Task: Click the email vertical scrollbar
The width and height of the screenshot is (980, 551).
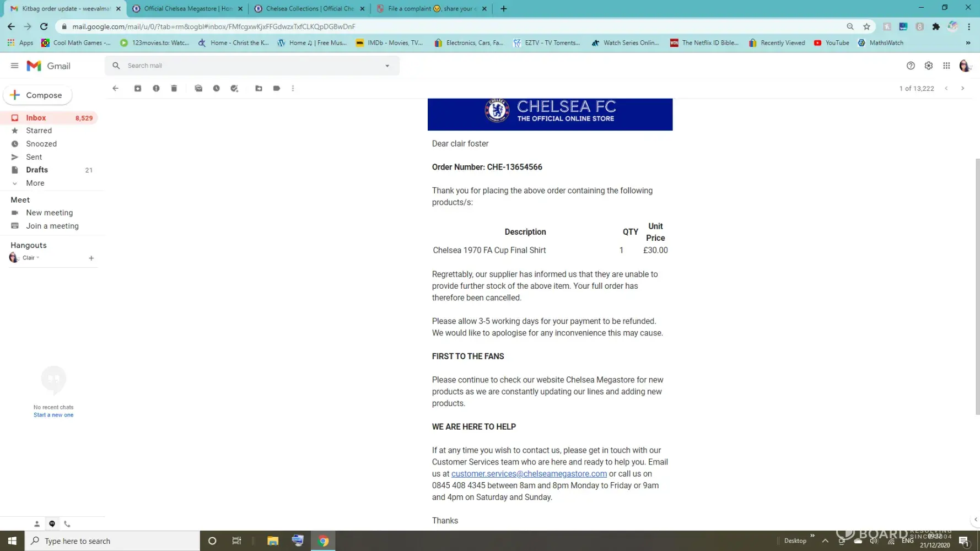Action: coord(977,287)
